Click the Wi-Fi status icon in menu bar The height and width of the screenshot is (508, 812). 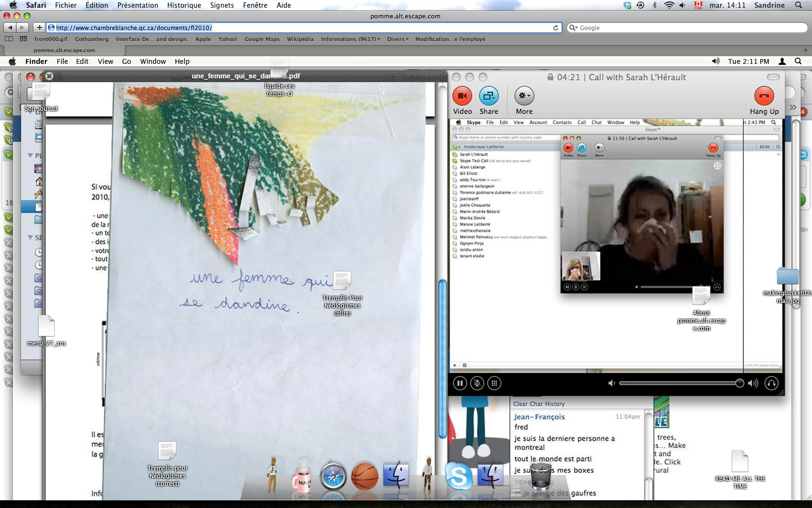[x=669, y=5]
